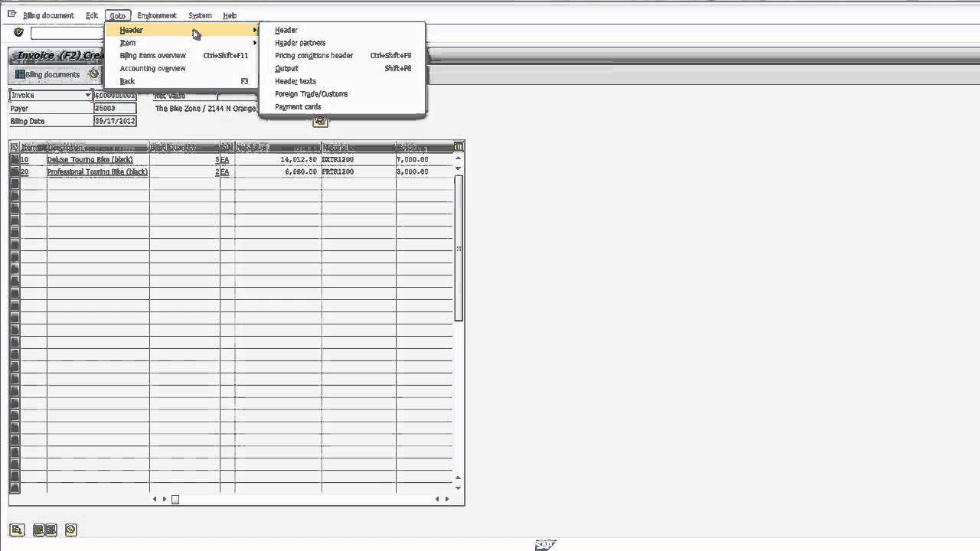The image size is (980, 551).
Task: Click material DXTR1200 cell
Action: coord(358,159)
